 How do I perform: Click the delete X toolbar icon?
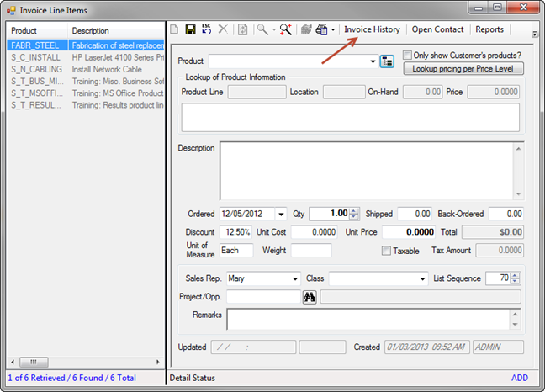pos(223,29)
